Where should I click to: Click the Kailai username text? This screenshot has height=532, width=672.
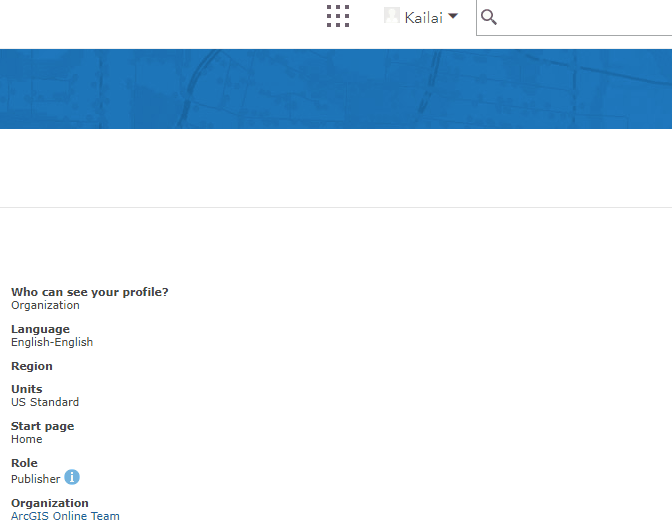coord(423,18)
